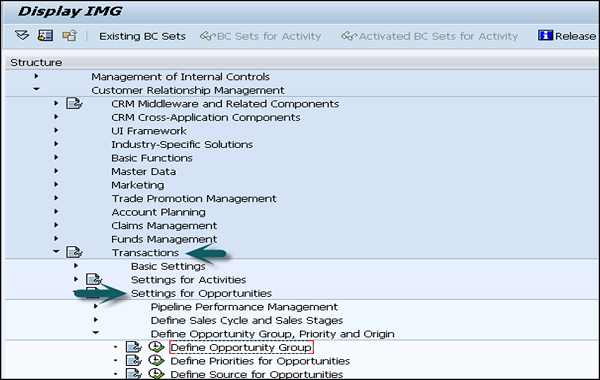This screenshot has width=600, height=380.
Task: Click the second toolbar icon beside Expand All
Action: pyautogui.click(x=45, y=36)
